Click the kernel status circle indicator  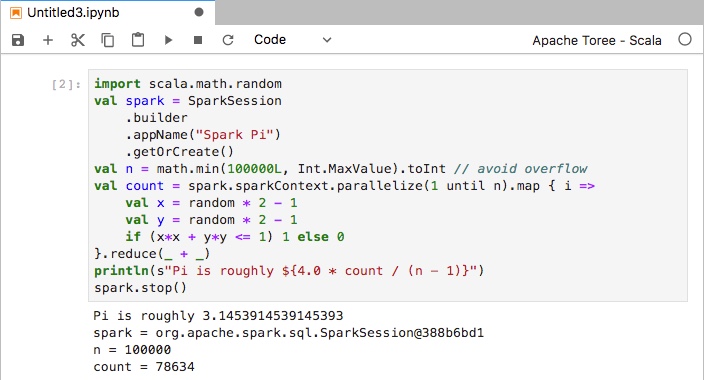point(685,40)
